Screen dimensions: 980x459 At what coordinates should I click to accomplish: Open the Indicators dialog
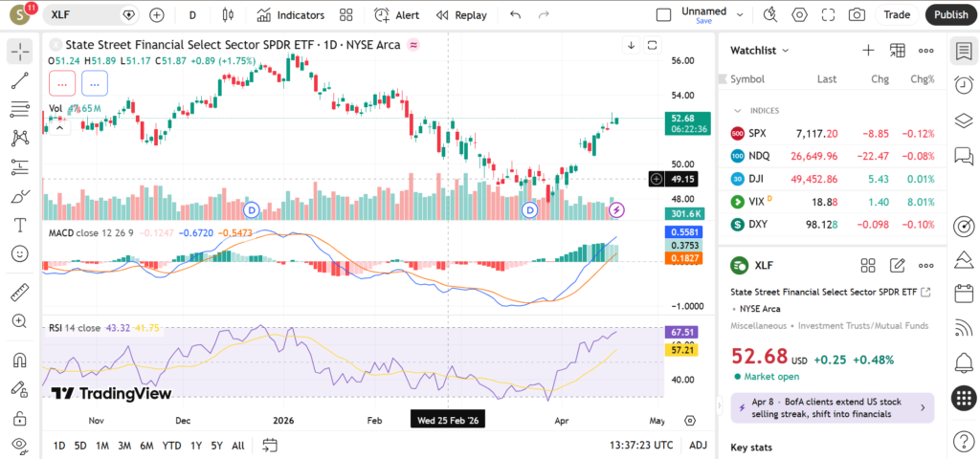coord(291,14)
